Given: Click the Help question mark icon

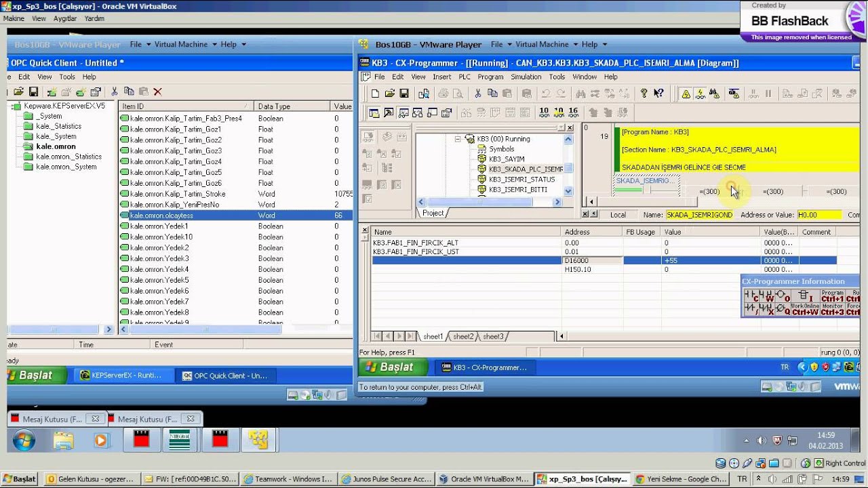Looking at the screenshot, I should point(644,94).
